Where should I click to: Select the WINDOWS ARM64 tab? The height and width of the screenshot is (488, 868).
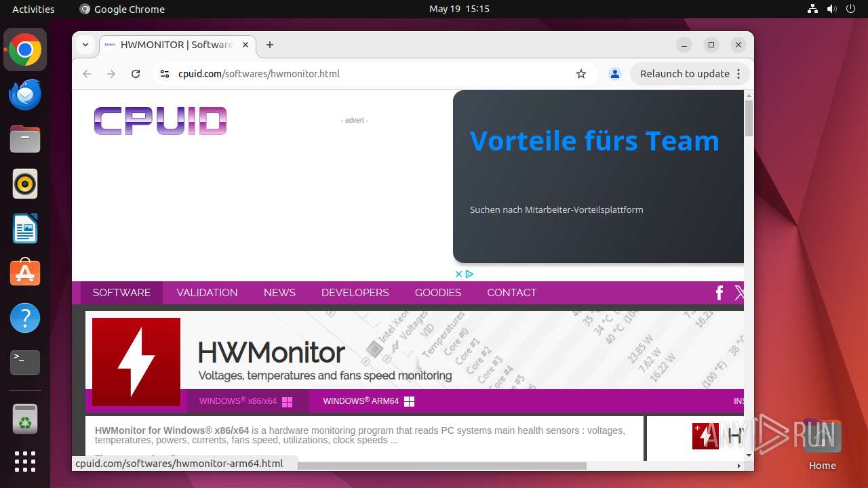368,401
